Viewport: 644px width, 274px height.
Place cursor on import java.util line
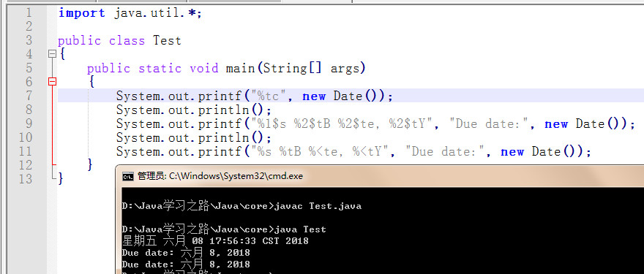pyautogui.click(x=130, y=13)
